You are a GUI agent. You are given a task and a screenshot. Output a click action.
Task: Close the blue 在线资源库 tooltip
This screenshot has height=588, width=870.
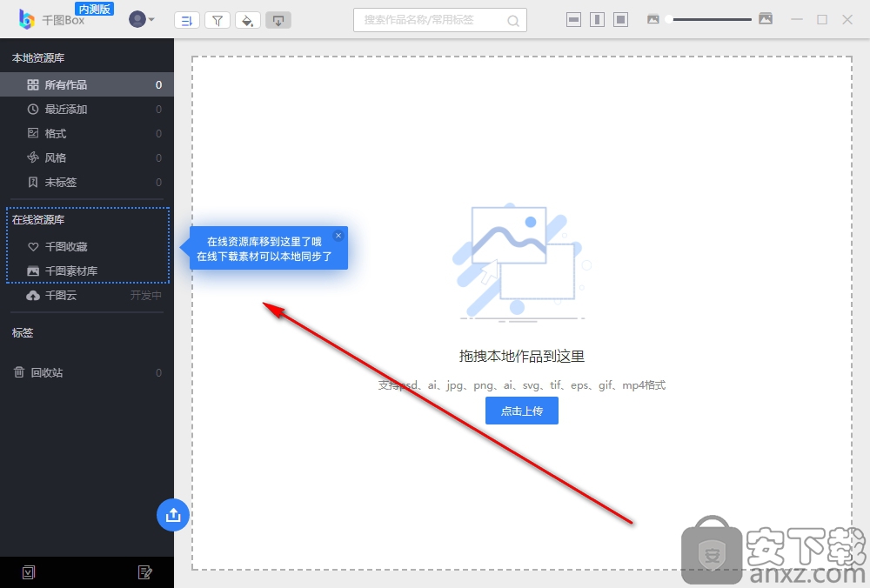(x=338, y=236)
